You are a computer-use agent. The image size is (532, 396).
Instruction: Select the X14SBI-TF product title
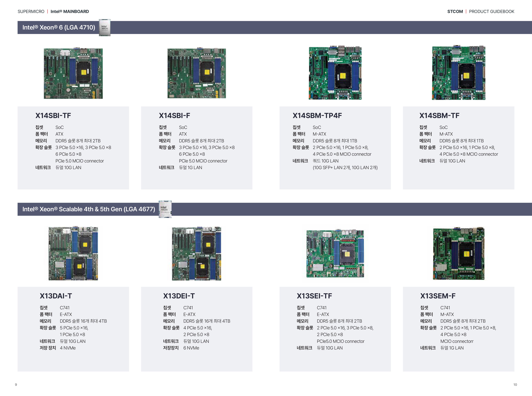pyautogui.click(x=53, y=116)
